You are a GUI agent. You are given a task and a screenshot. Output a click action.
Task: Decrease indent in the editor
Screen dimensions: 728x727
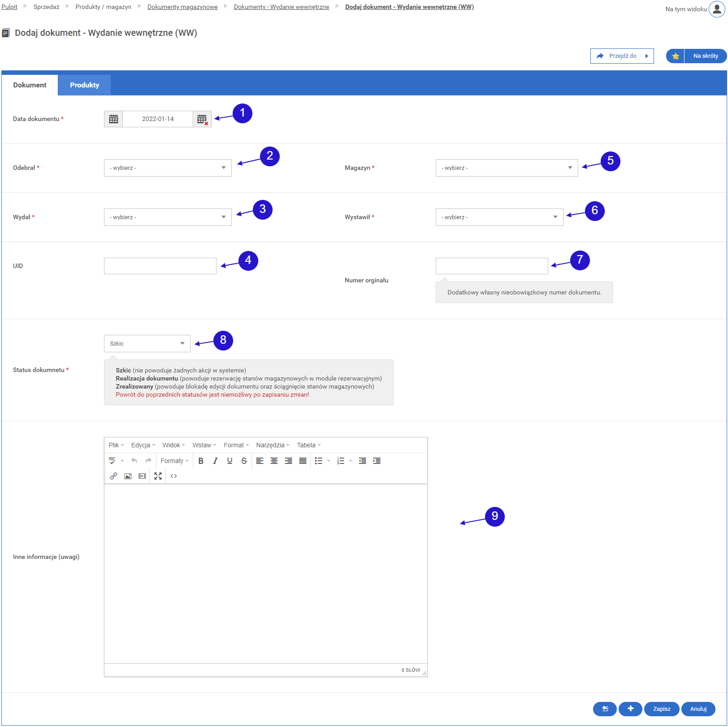(362, 461)
